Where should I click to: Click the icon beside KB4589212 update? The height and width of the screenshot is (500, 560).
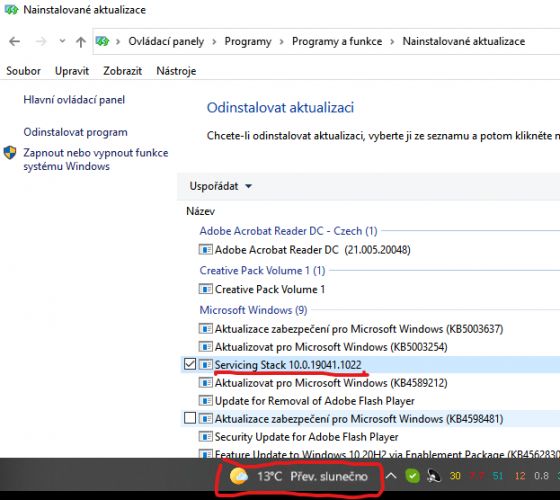[205, 383]
